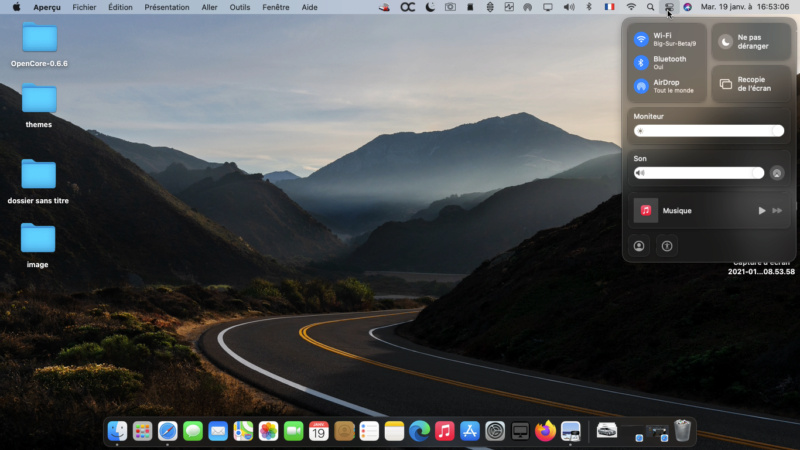This screenshot has width=800, height=450.
Task: Open Microsoft Edge from the Dock
Action: tap(419, 431)
